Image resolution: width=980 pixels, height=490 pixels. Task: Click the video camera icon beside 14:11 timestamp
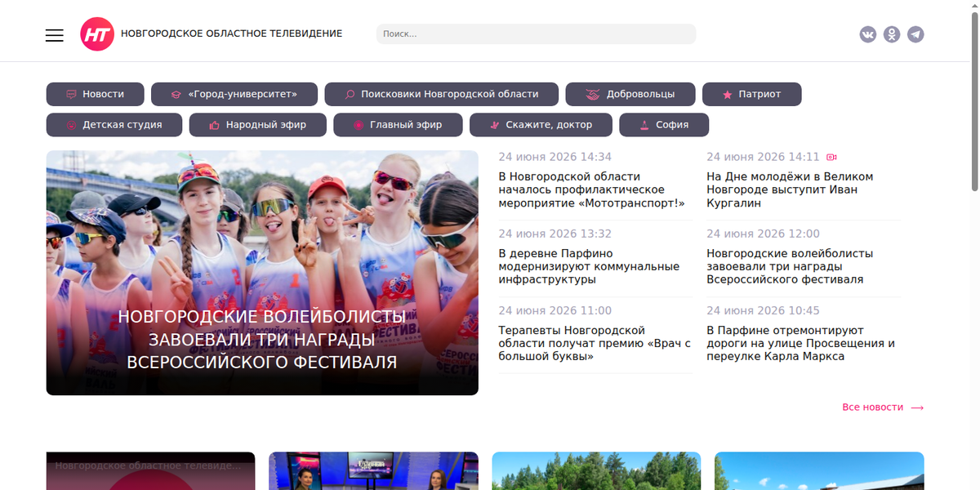pos(831,157)
